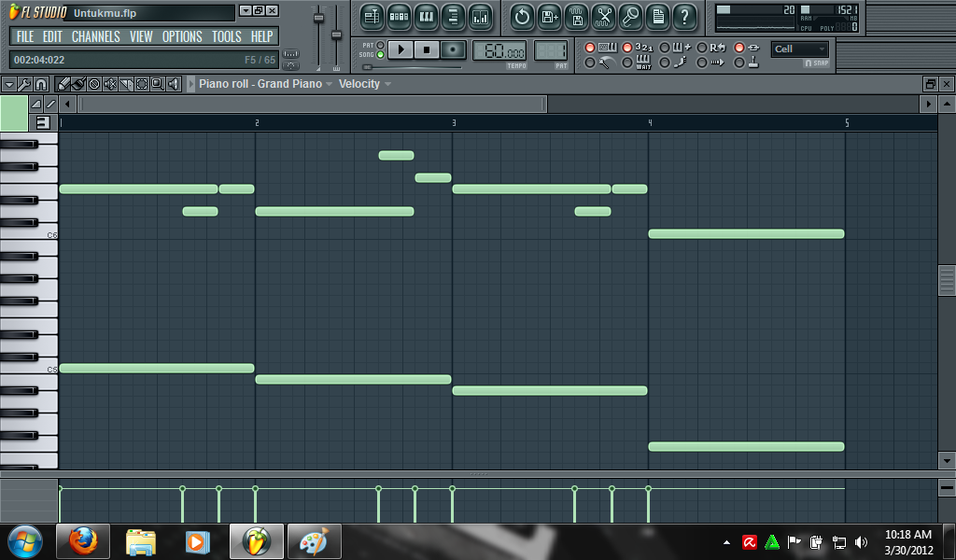Screen dimensions: 956x560
Task: Choose the Select marquee tool
Action: (142, 84)
